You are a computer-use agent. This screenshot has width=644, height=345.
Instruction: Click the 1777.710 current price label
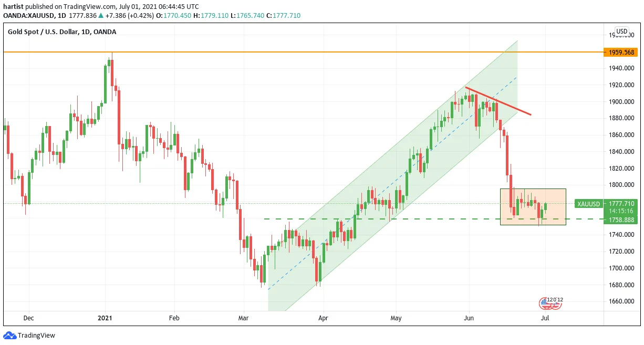pyautogui.click(x=620, y=203)
